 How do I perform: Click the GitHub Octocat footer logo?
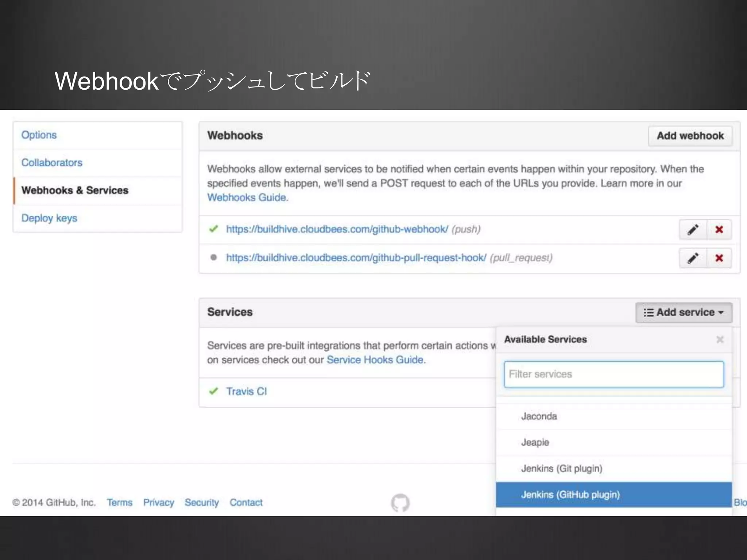400,503
